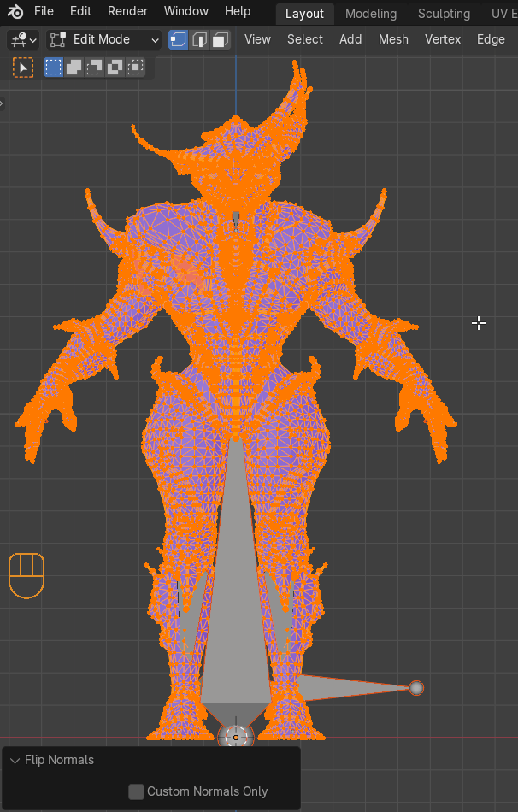Viewport: 518px width, 812px height.
Task: Open the Window menu
Action: click(x=186, y=11)
